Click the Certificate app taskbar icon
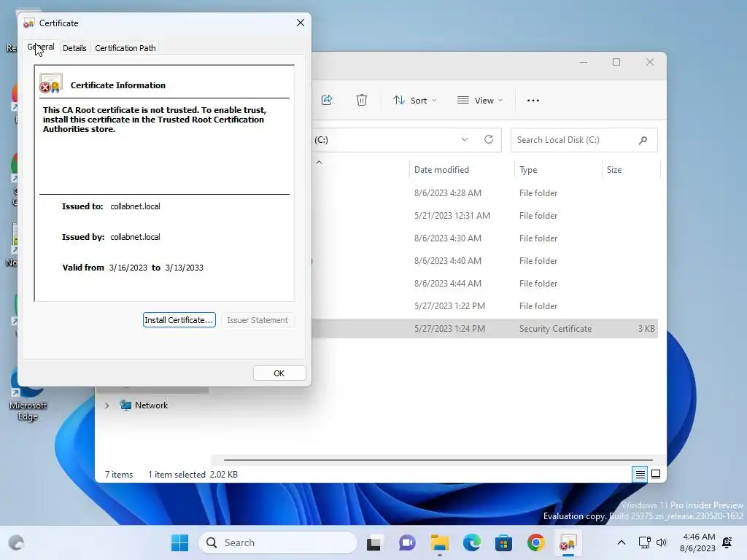The height and width of the screenshot is (560, 747). click(x=568, y=542)
